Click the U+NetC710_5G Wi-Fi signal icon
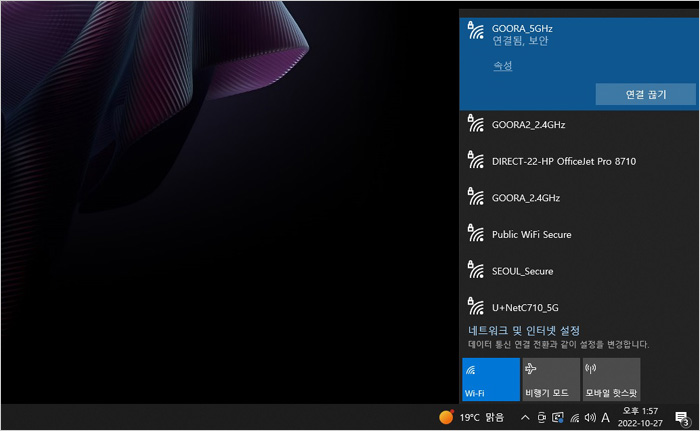This screenshot has height=431, width=700. (x=476, y=307)
